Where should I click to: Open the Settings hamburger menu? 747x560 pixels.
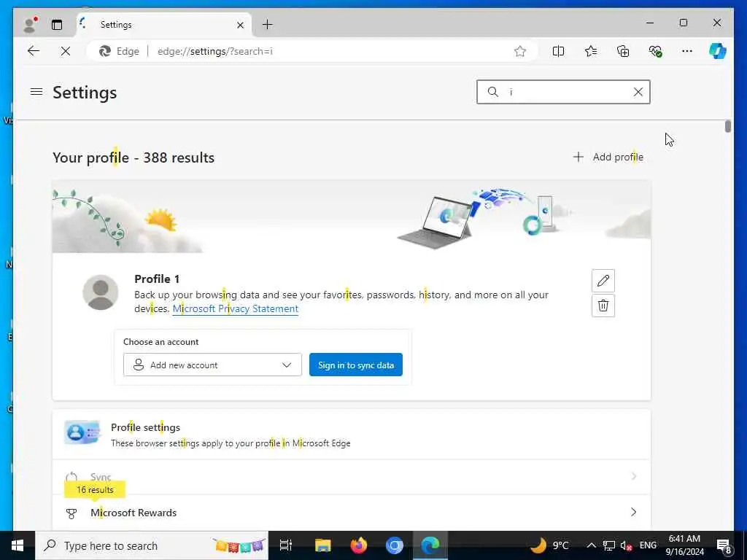coord(36,91)
